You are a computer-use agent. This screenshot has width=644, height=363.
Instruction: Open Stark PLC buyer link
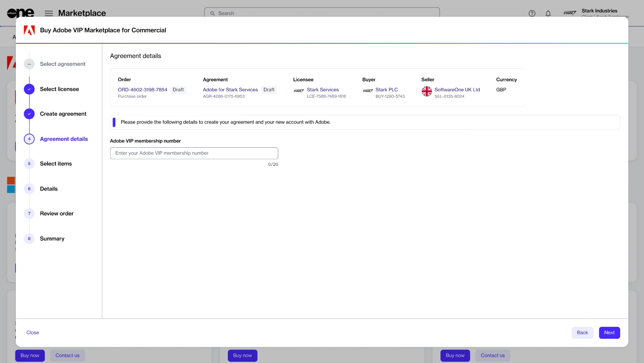tap(387, 90)
